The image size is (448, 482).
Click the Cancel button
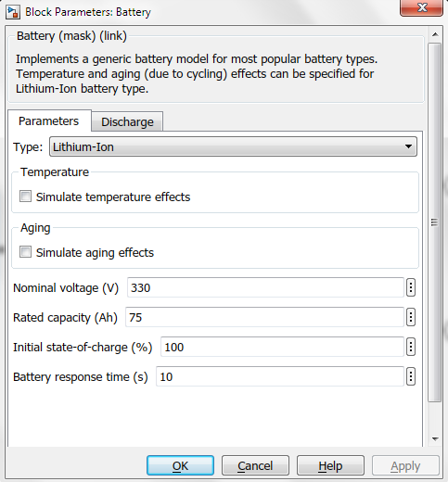pyautogui.click(x=255, y=465)
